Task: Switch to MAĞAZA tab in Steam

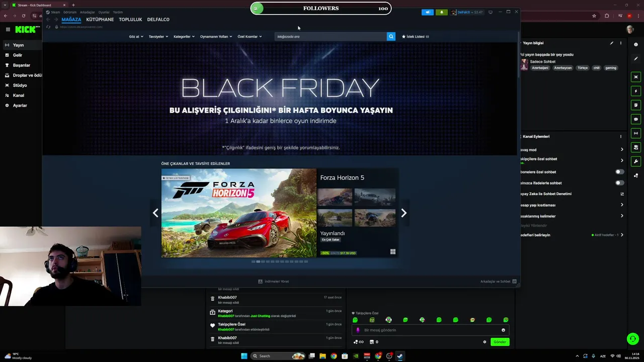Action: pyautogui.click(x=71, y=20)
